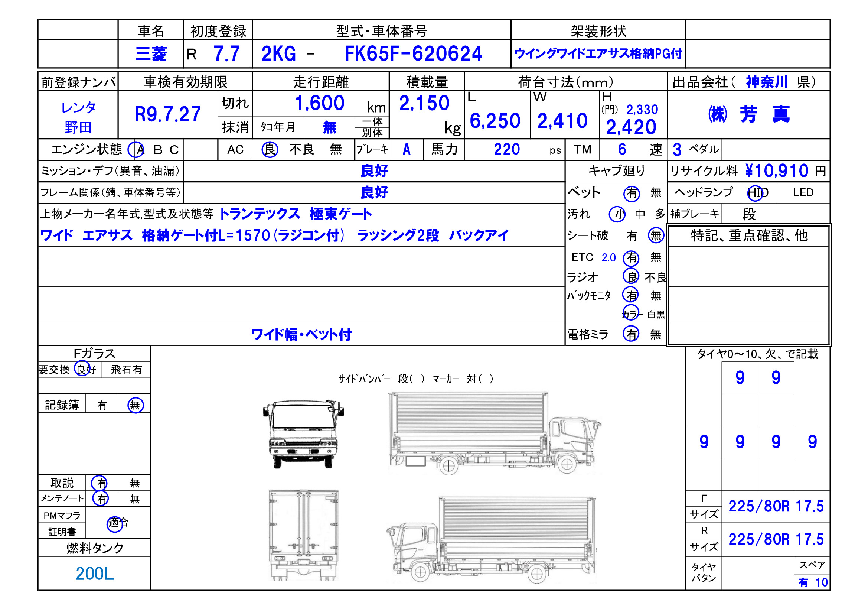Click cargo bed width 2,410
This screenshot has width=868, height=614.
pos(562,121)
